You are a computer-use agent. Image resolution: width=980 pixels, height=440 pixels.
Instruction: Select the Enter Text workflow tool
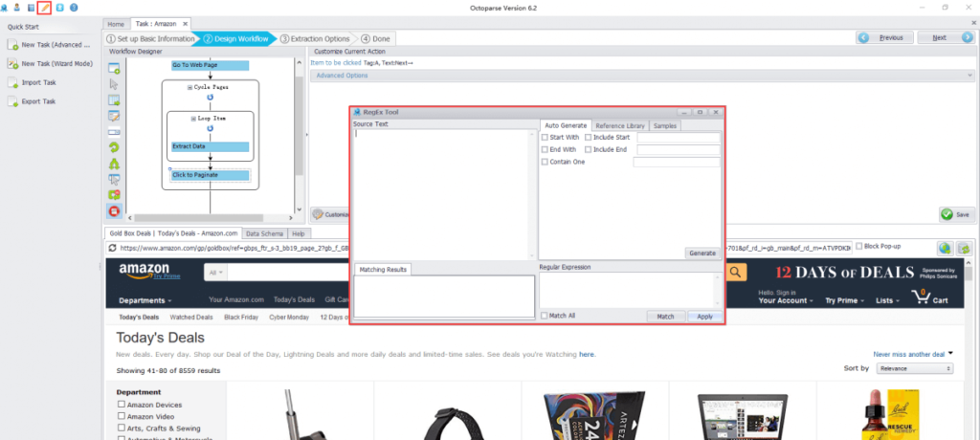114,117
